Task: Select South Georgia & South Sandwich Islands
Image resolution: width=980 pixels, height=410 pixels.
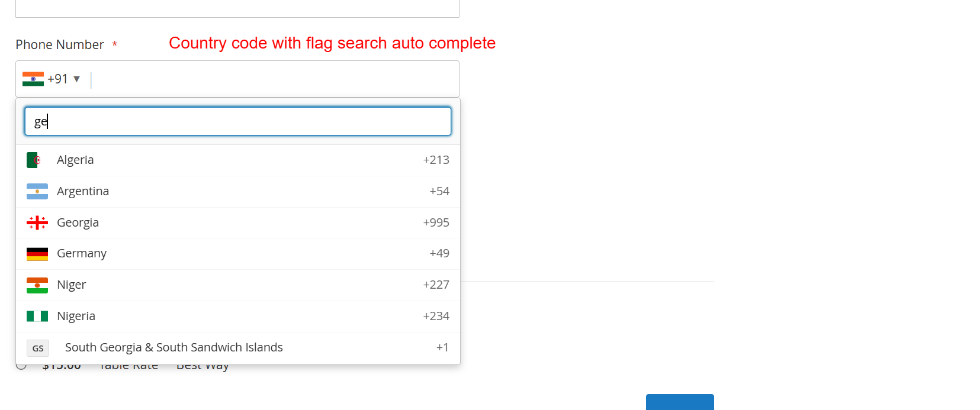Action: click(173, 348)
